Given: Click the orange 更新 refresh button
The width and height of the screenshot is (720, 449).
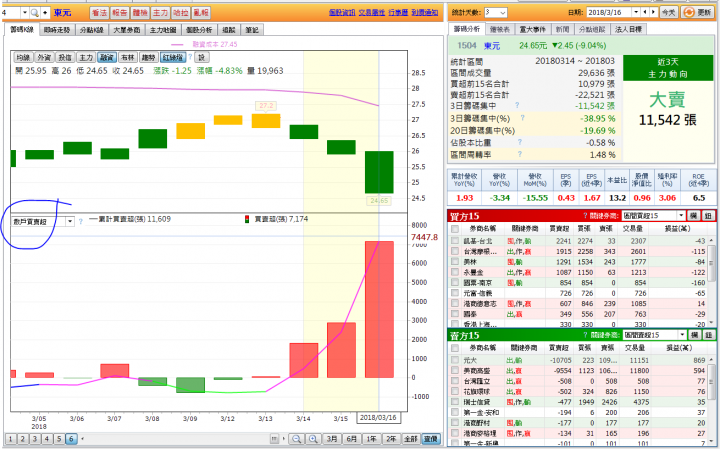Looking at the screenshot, I should click(697, 12).
